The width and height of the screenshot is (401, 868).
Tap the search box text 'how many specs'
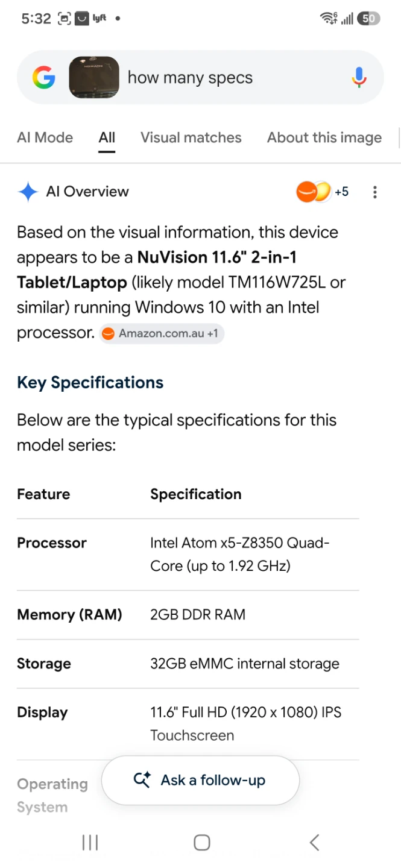click(x=190, y=78)
